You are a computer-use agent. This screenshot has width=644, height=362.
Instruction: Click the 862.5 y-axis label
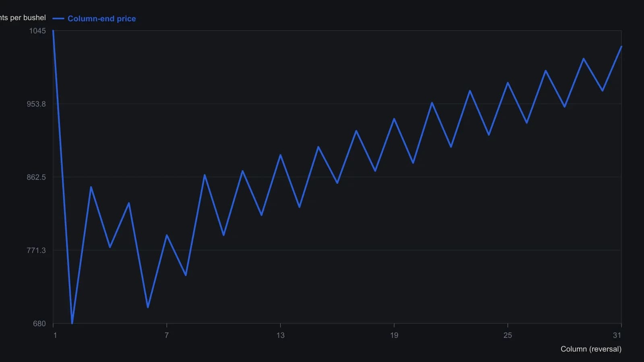(37, 177)
